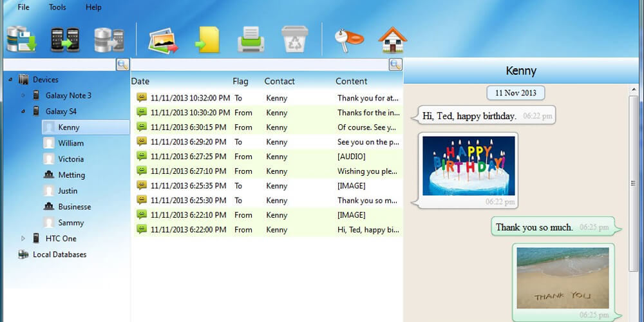The image size is (644, 322).
Task: Open the Metting group chat
Action: (71, 175)
